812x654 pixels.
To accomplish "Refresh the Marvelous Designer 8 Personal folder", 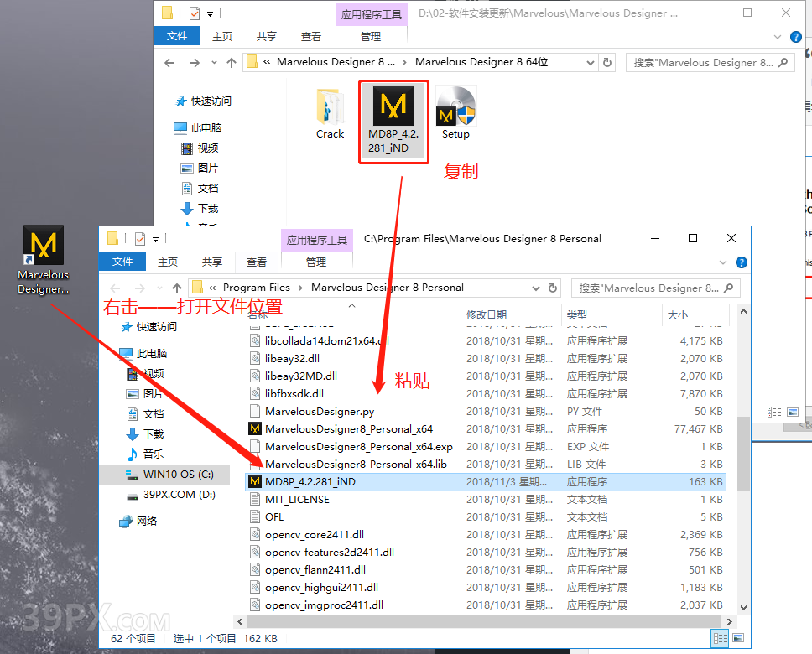I will pos(553,288).
